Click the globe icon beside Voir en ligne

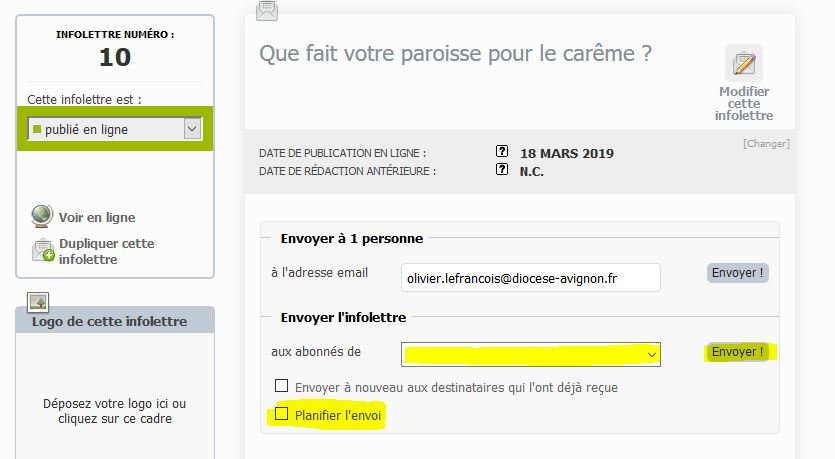(x=42, y=216)
